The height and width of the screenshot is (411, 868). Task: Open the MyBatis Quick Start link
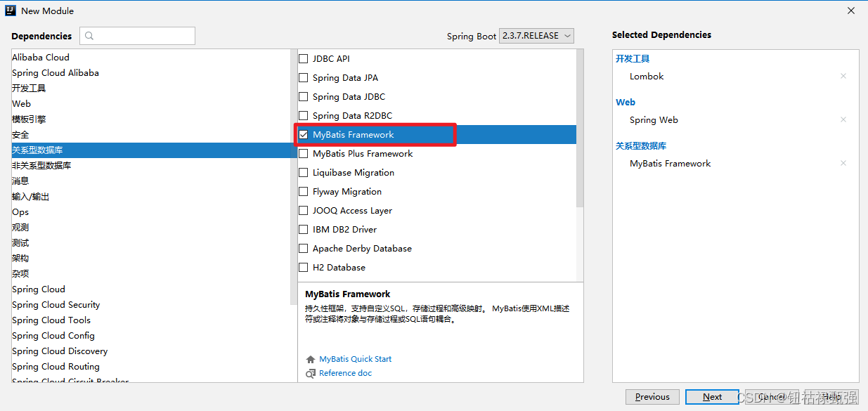point(355,359)
